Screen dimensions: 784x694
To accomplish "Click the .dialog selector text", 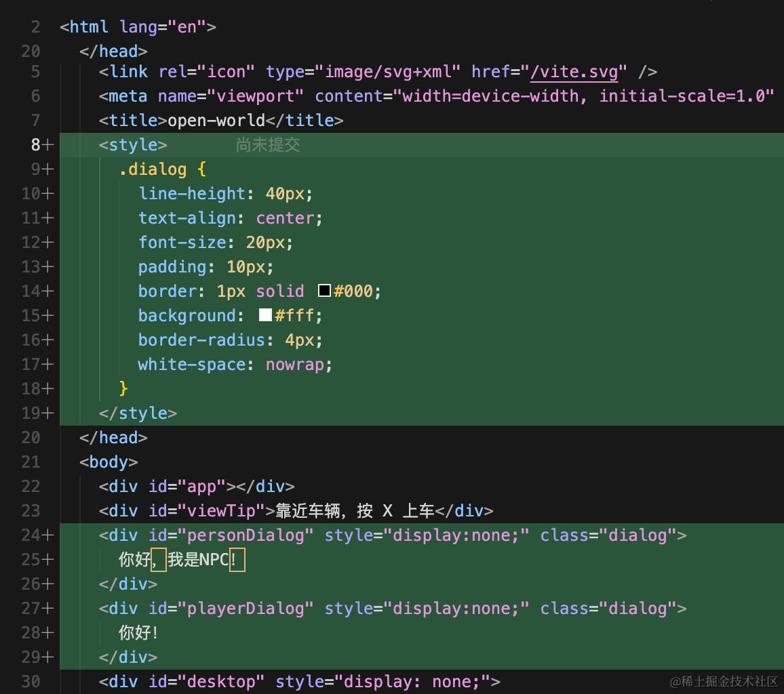I will click(153, 169).
